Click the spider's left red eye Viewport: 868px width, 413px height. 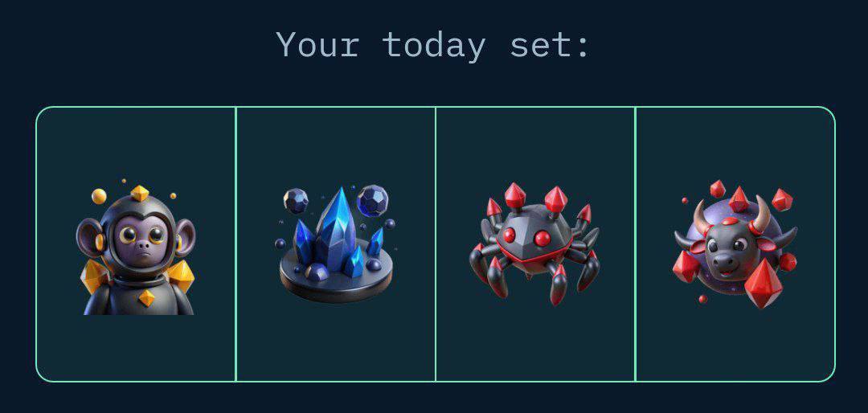pos(509,235)
